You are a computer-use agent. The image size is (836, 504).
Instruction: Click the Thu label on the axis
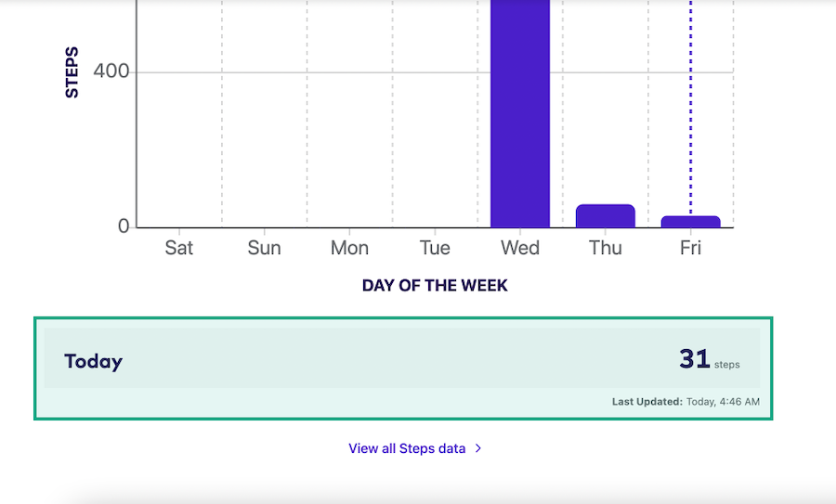(x=605, y=248)
